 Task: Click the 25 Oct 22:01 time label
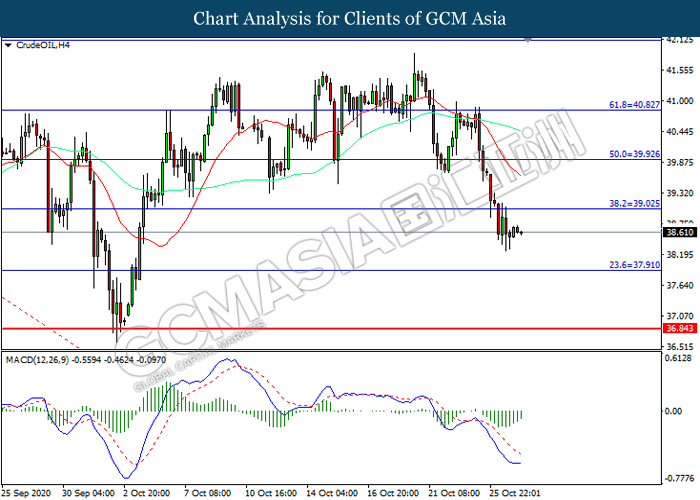coord(515,494)
